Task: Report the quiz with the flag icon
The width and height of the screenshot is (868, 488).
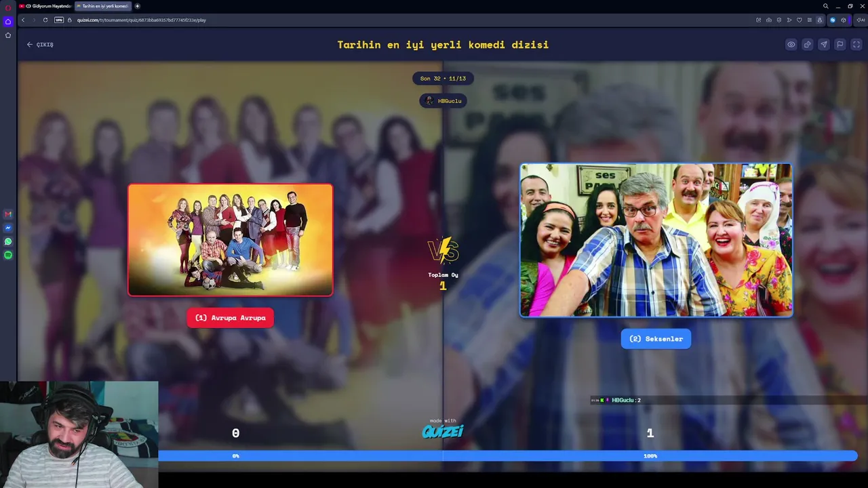Action: click(x=840, y=45)
